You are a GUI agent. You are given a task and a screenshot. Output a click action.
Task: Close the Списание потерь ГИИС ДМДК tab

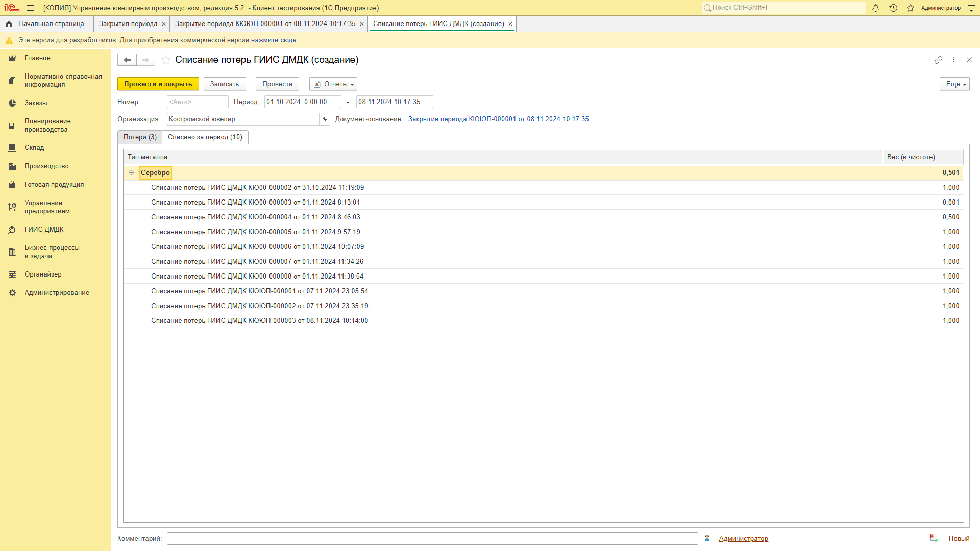coord(510,24)
